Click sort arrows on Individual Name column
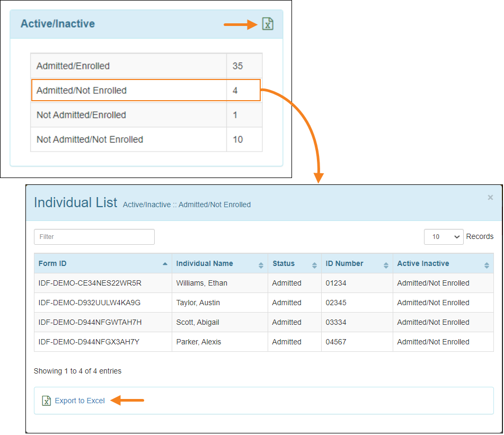Image resolution: width=504 pixels, height=435 pixels. point(261,264)
